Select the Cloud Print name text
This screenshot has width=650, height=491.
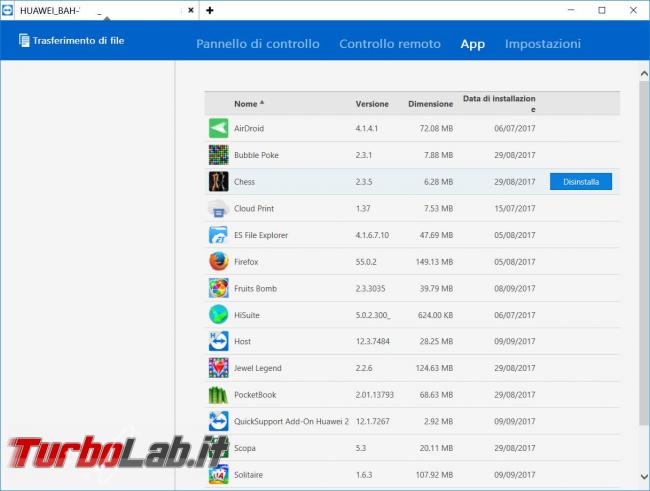[254, 209]
